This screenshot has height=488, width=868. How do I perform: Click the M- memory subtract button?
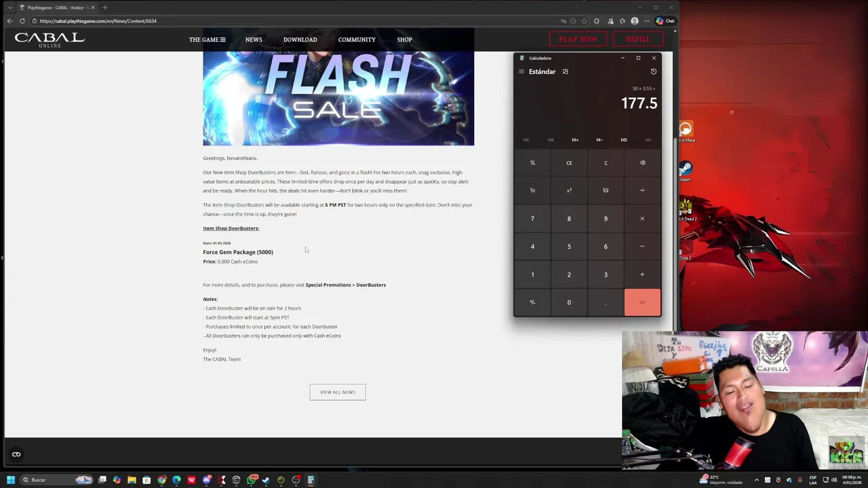(599, 140)
